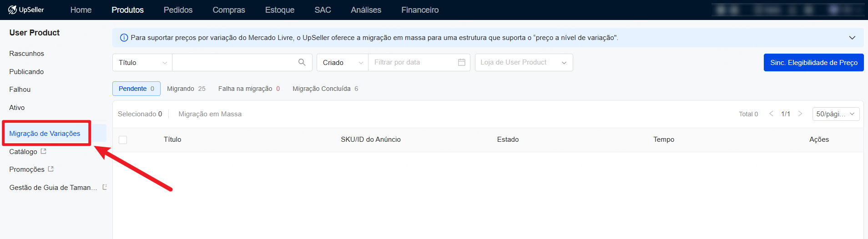Go to Publicando in the sidebar
The height and width of the screenshot is (239, 868).
26,72
